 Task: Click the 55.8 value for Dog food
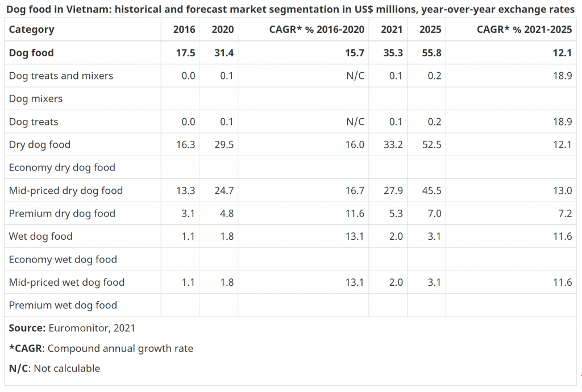[x=430, y=53]
